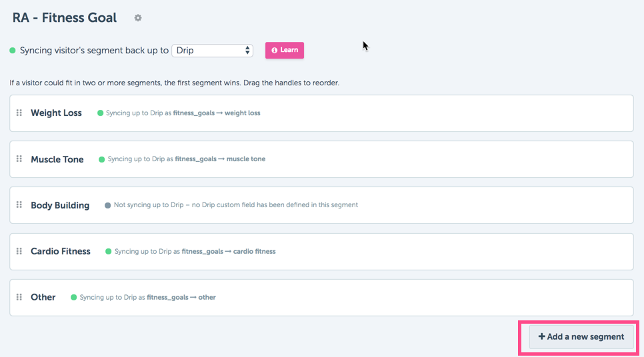The image size is (644, 357).
Task: Click 'fitness_goals → cardio fitness' sync text
Action: coord(229,251)
